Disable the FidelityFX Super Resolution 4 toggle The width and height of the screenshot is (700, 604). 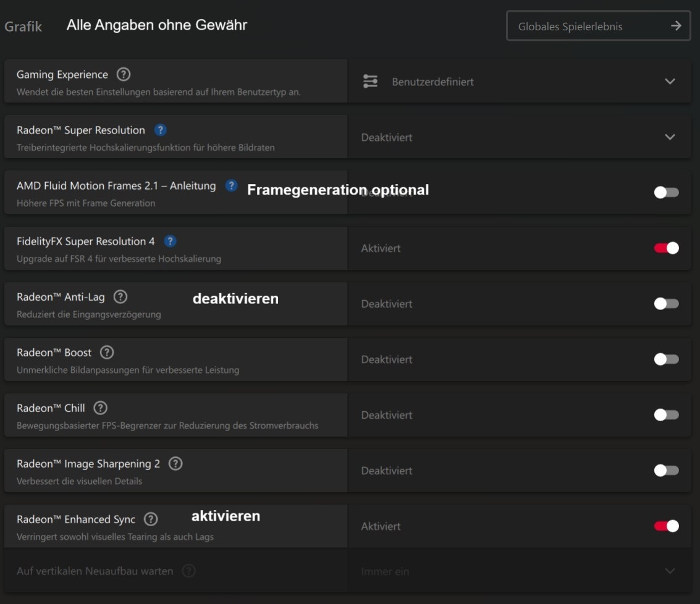click(x=666, y=248)
